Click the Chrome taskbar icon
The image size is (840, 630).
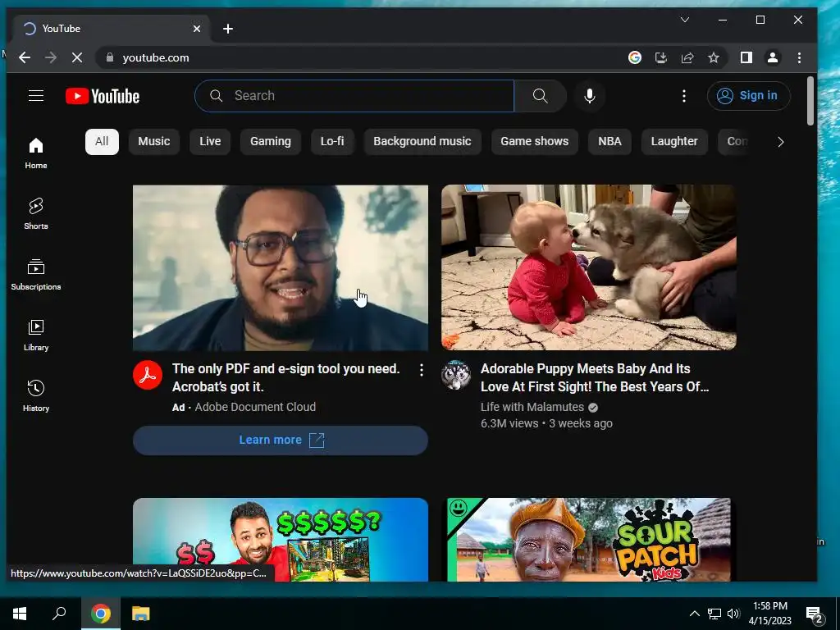pos(101,614)
